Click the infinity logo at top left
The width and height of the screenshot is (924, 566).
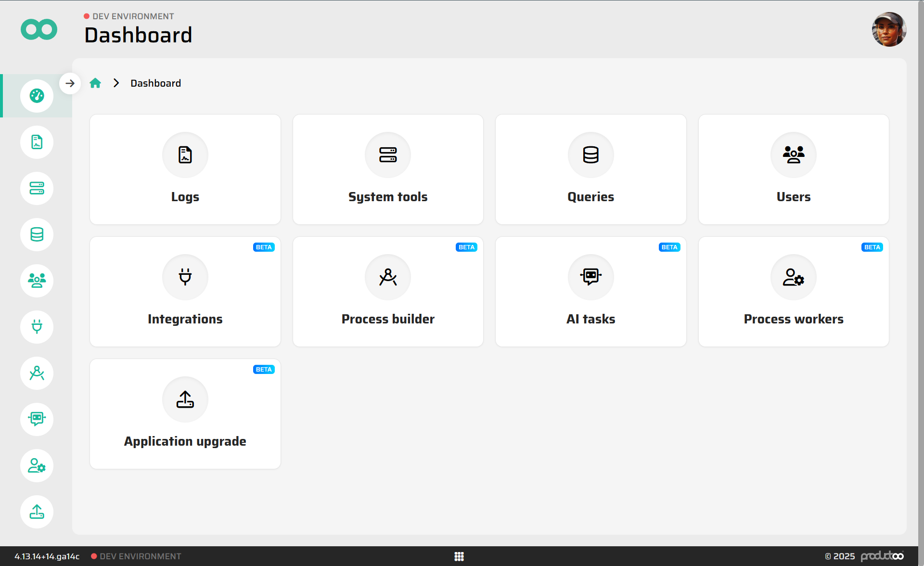coord(39,30)
